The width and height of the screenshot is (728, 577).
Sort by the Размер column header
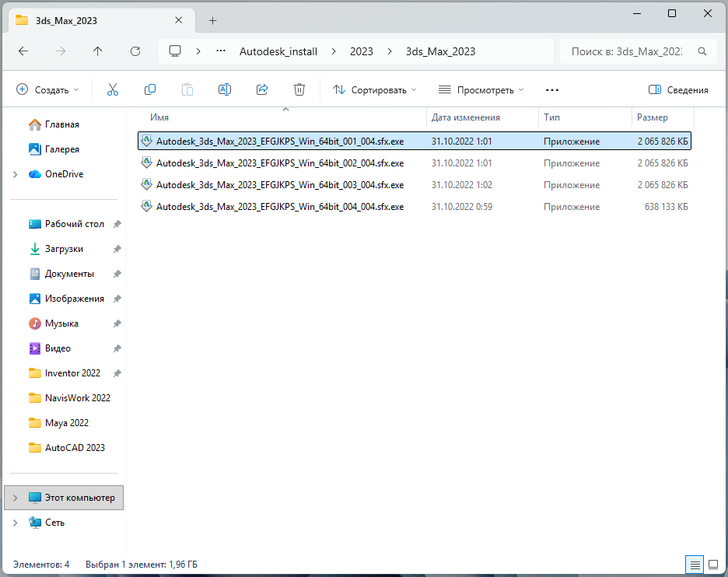pos(653,117)
